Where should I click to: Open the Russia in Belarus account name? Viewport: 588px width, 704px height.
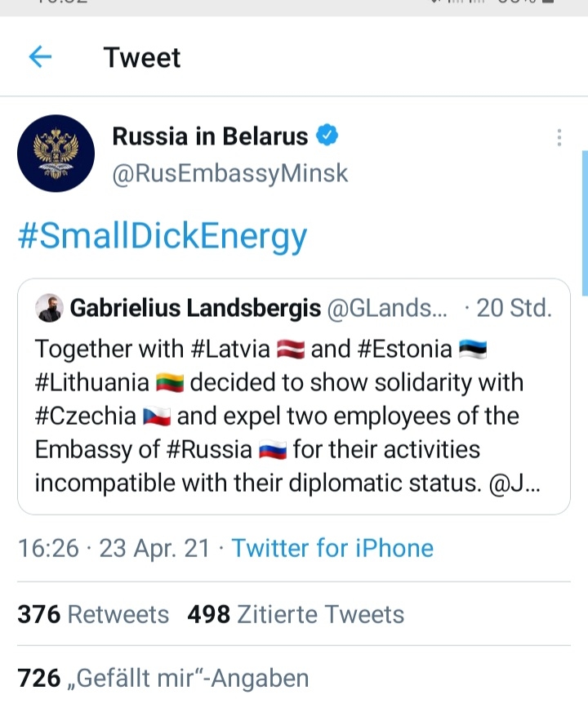tap(210, 136)
